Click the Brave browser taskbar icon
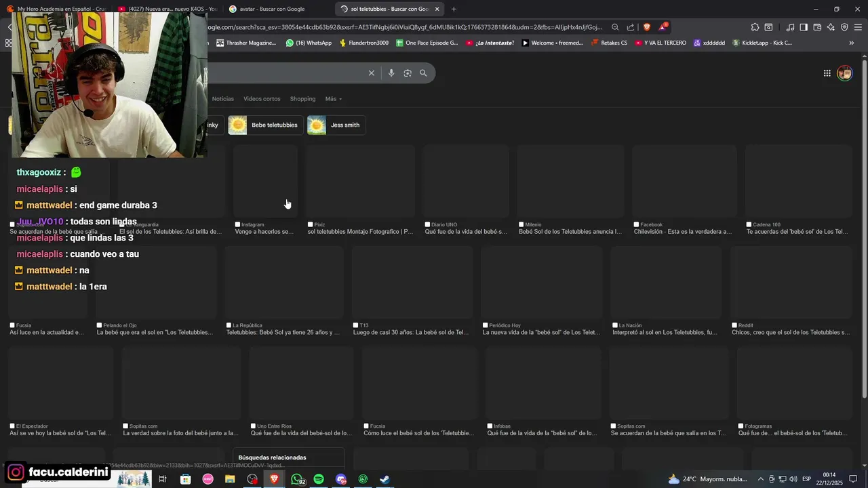 pos(275,479)
